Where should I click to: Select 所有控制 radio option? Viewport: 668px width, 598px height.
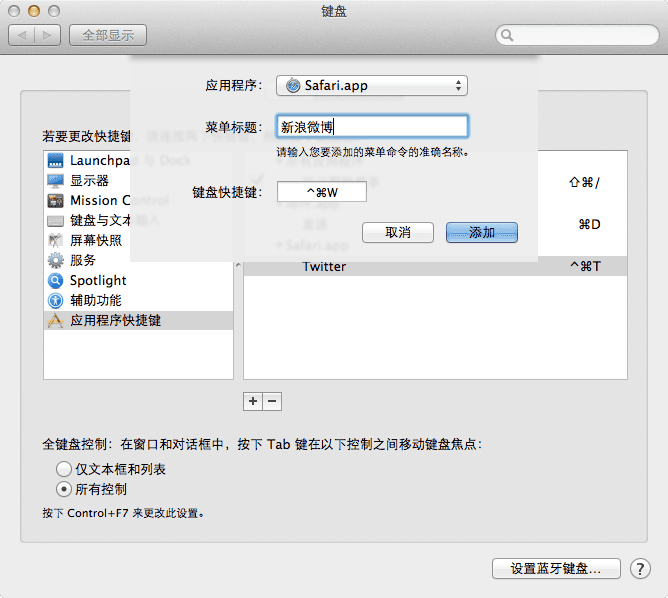[63, 489]
